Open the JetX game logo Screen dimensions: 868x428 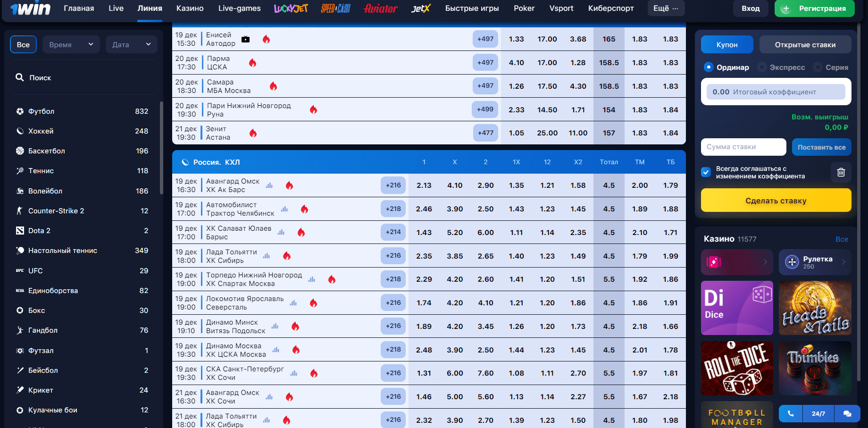421,8
